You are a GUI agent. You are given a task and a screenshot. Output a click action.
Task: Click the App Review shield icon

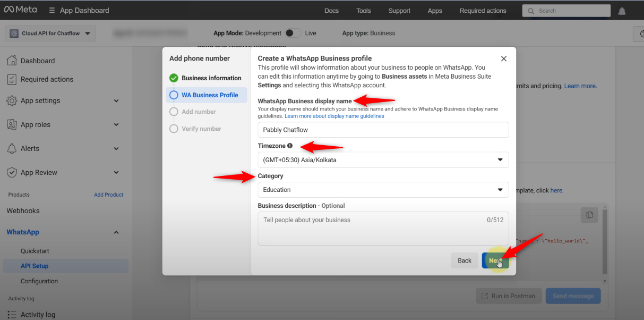click(12, 172)
